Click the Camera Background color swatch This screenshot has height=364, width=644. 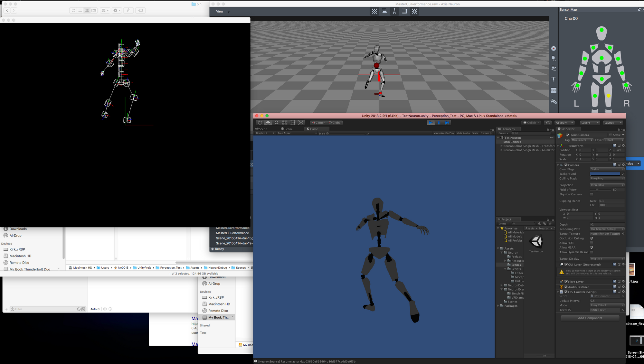pyautogui.click(x=605, y=174)
